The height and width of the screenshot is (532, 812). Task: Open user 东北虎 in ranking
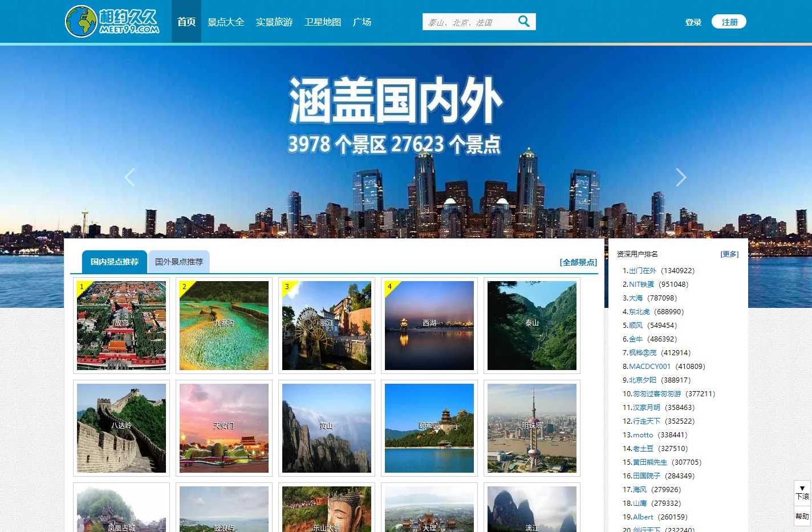tap(639, 312)
